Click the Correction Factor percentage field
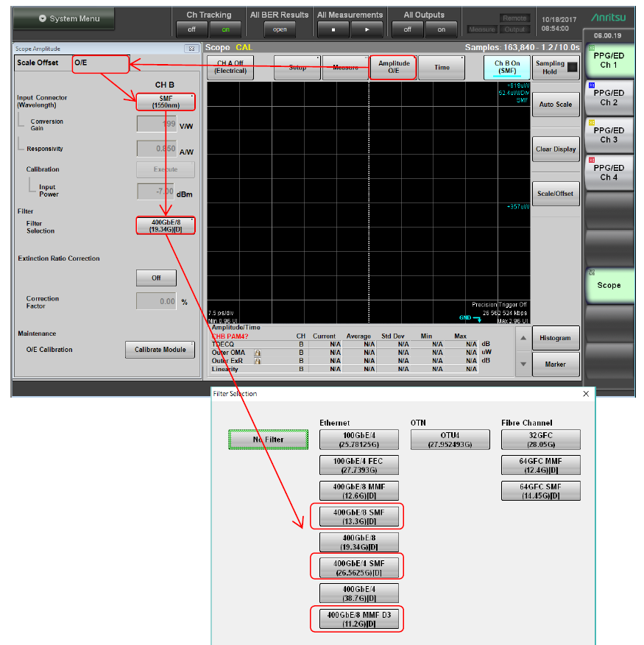The image size is (644, 645). coord(156,301)
